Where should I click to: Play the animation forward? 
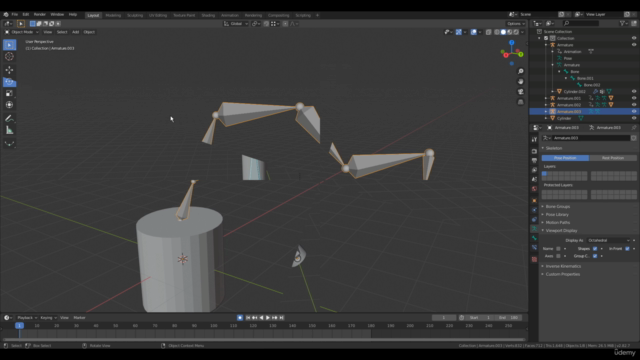(x=268, y=318)
